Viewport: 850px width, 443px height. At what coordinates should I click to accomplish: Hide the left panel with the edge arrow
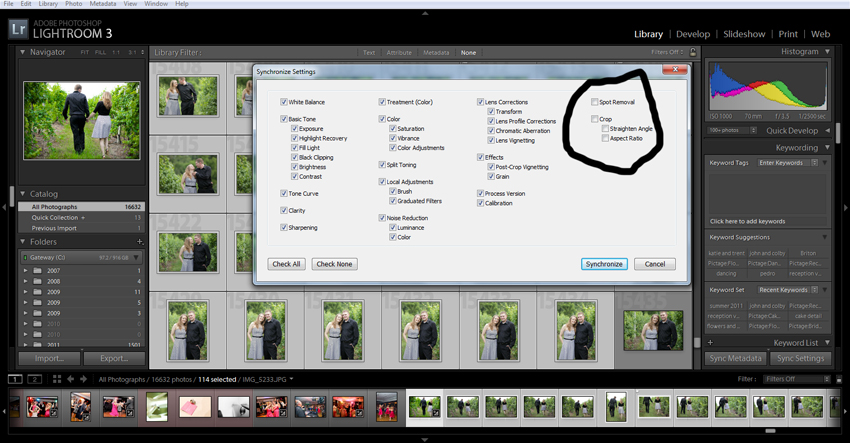(4, 207)
